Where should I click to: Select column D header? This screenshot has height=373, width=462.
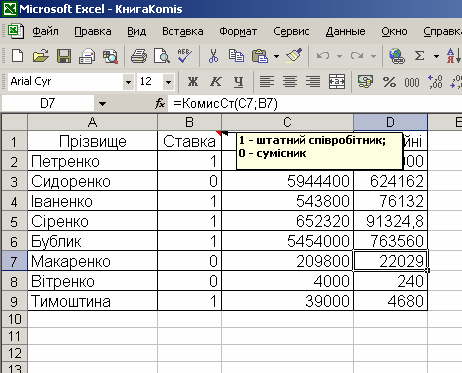(x=390, y=122)
